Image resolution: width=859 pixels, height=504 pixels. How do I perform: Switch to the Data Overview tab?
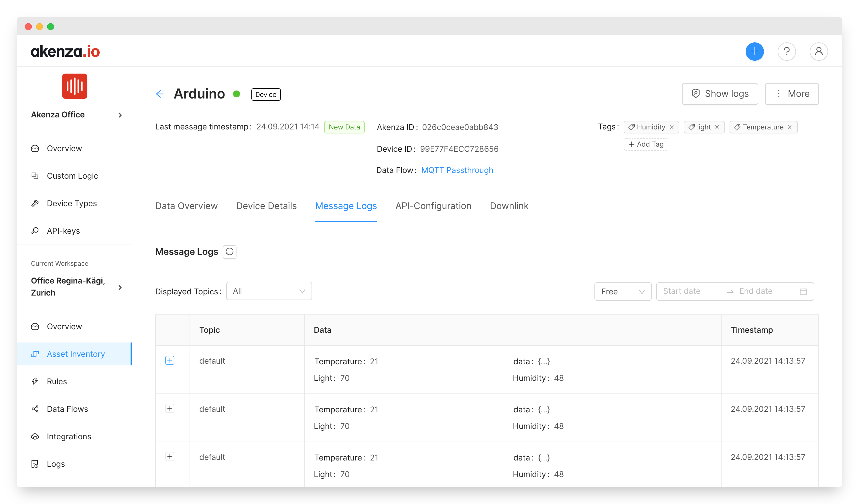tap(186, 206)
